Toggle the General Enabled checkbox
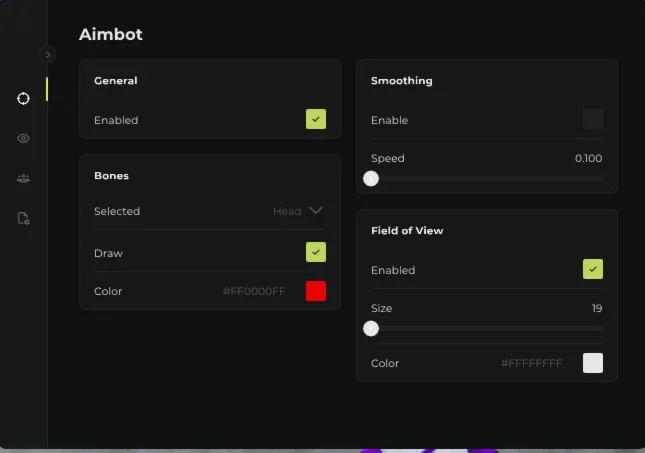The height and width of the screenshot is (453, 645). click(x=316, y=119)
